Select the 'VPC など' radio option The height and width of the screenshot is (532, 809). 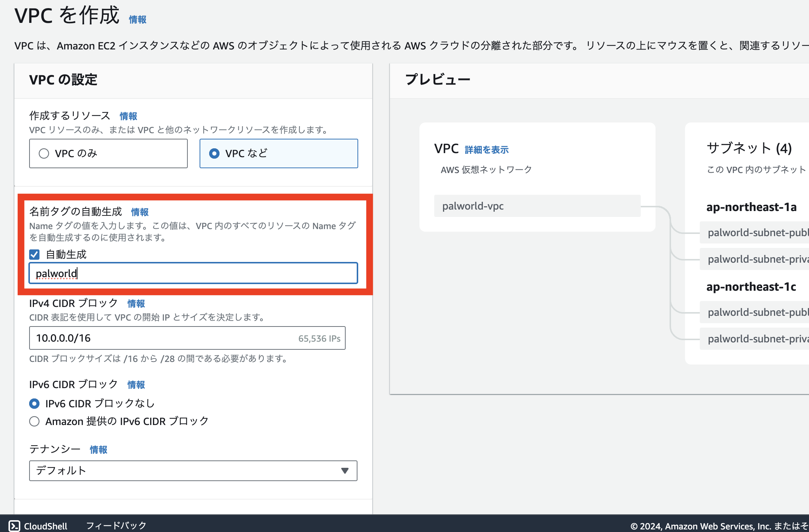pos(214,153)
